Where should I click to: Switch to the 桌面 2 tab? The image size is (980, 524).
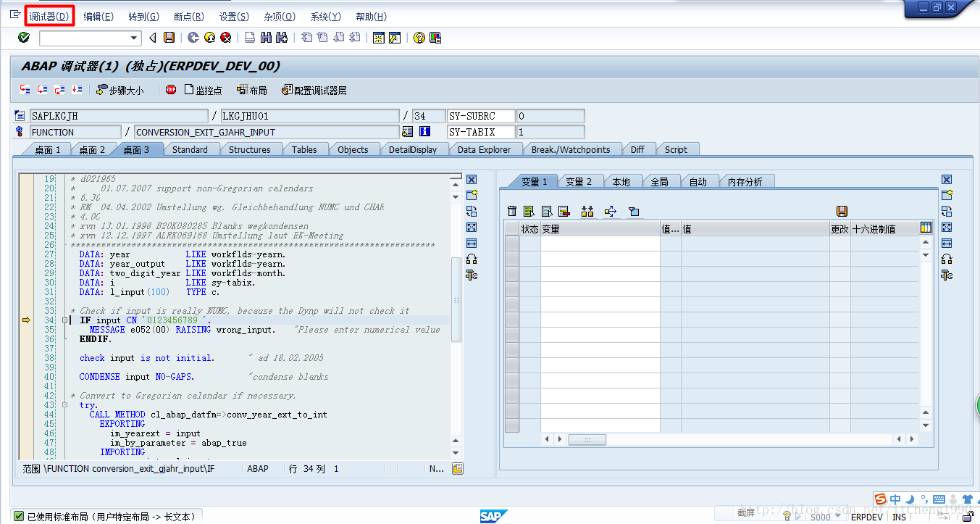92,149
